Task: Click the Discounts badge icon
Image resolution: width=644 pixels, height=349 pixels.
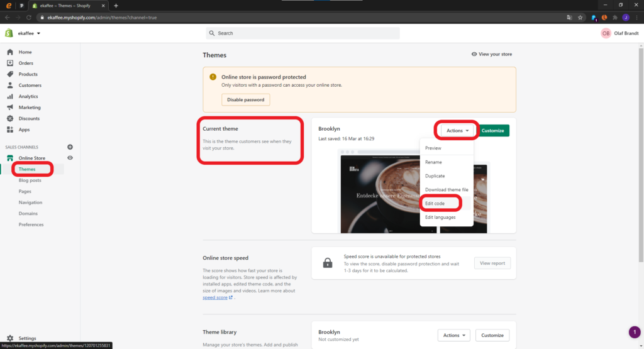Action: (10, 118)
